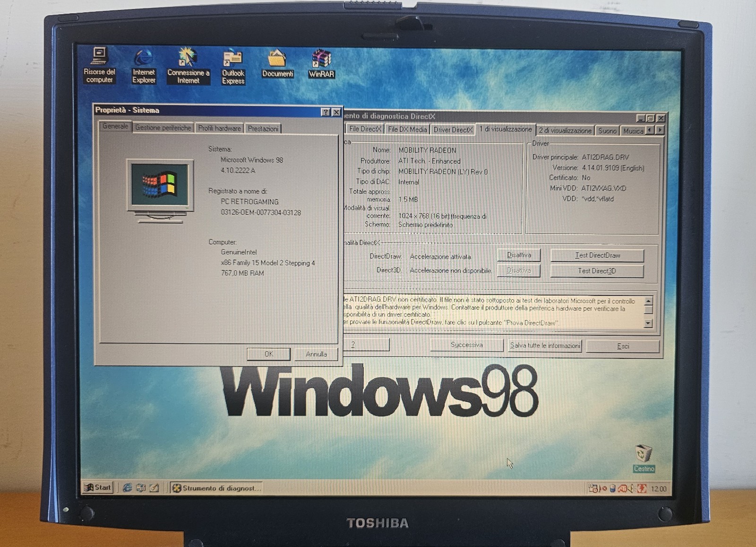Open Connessione a Internet desktop icon

(x=188, y=66)
